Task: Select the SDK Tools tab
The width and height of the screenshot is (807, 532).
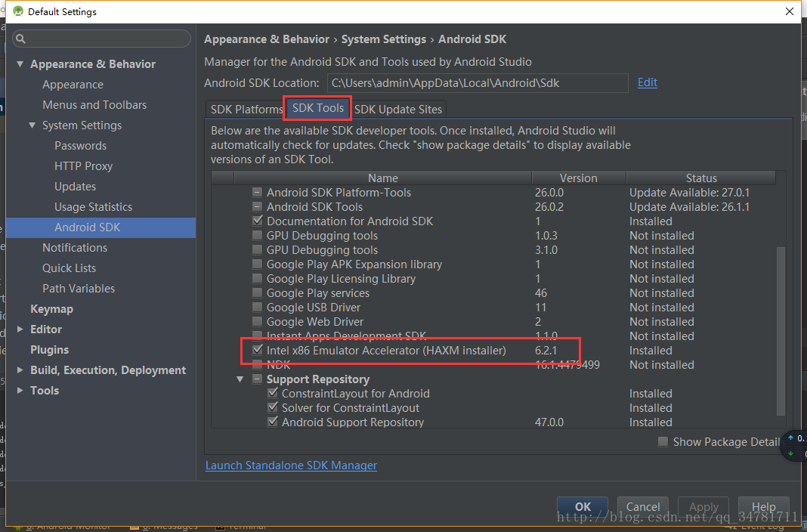Action: [317, 108]
